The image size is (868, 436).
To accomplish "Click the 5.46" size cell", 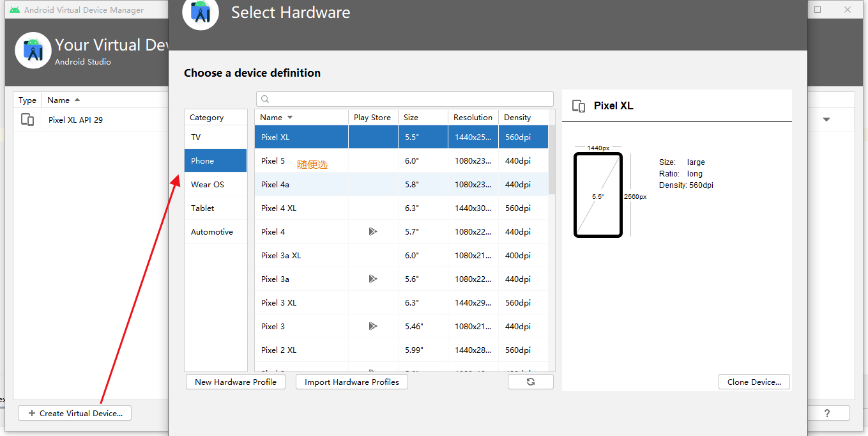I will click(423, 326).
